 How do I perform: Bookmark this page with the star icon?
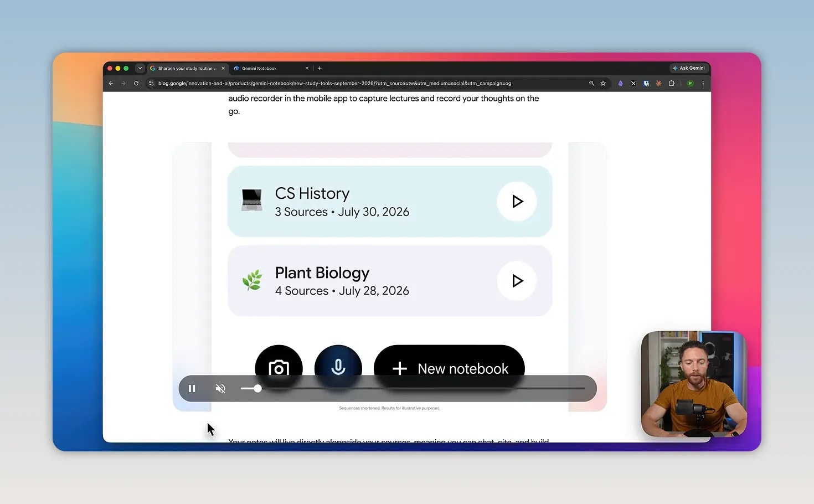click(x=603, y=84)
